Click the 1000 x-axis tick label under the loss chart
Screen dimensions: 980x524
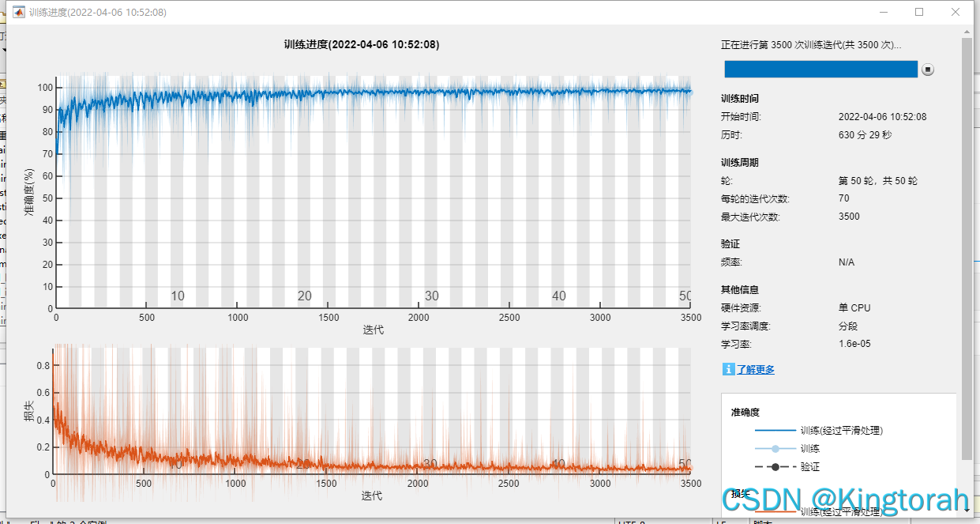pos(236,484)
